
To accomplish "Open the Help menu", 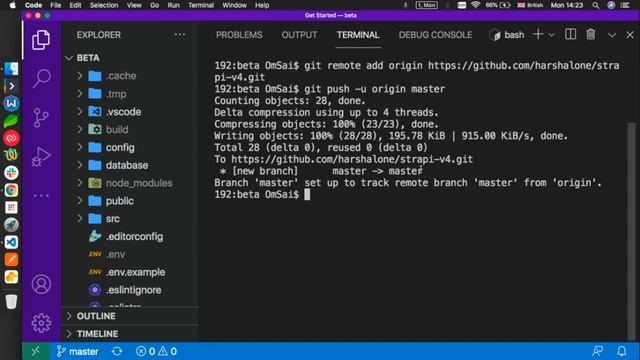I will (262, 5).
